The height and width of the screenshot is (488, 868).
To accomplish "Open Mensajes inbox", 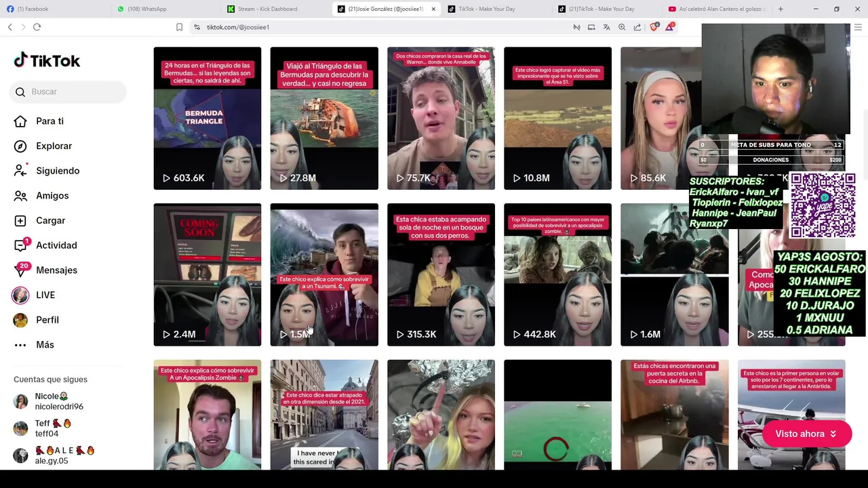I will click(56, 270).
